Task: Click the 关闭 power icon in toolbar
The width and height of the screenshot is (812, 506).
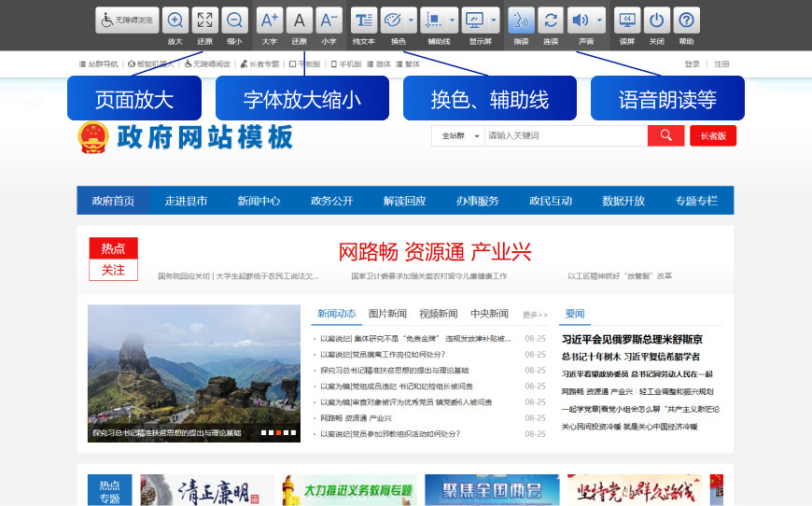Action: [657, 20]
